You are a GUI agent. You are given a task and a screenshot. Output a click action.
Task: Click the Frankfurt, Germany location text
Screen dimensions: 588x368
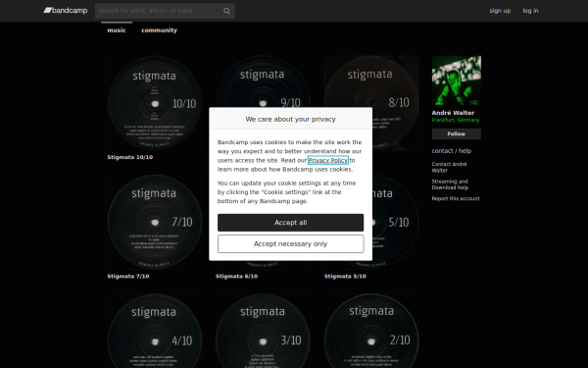456,120
